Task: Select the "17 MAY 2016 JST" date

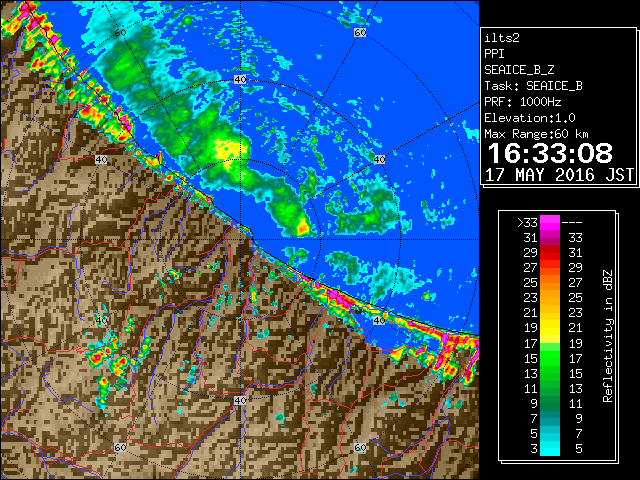Action: pos(559,175)
